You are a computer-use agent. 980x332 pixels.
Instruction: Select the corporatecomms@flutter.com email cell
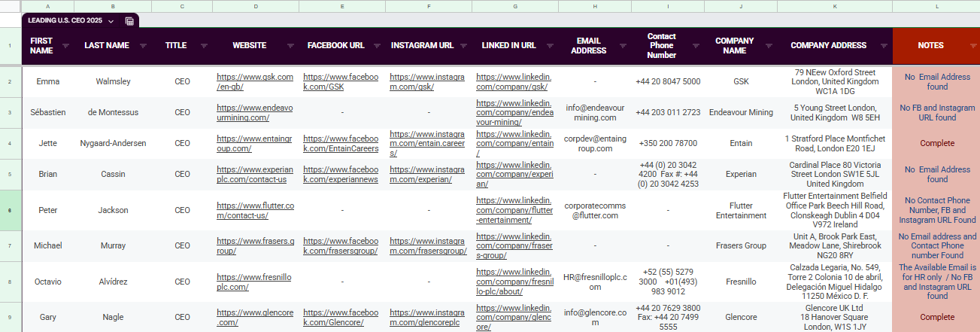point(595,210)
